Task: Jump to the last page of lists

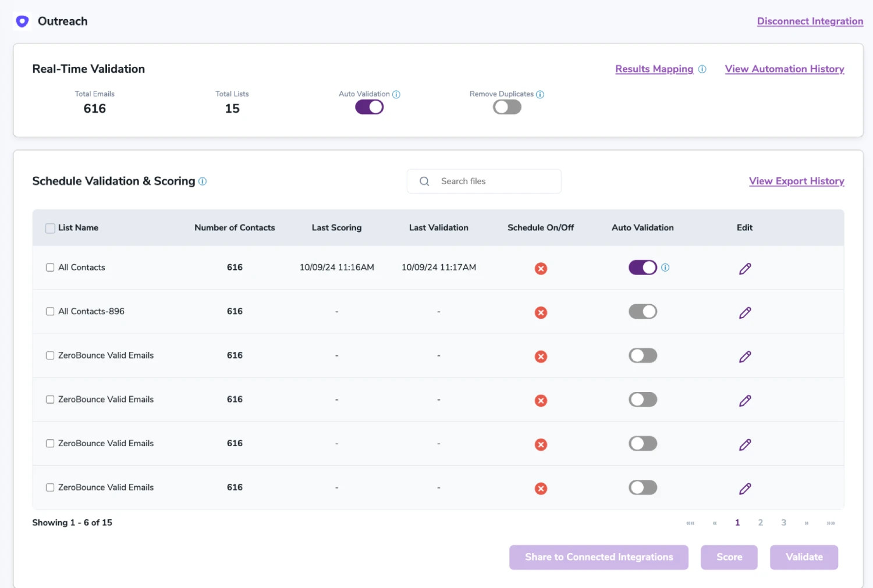Action: point(831,523)
